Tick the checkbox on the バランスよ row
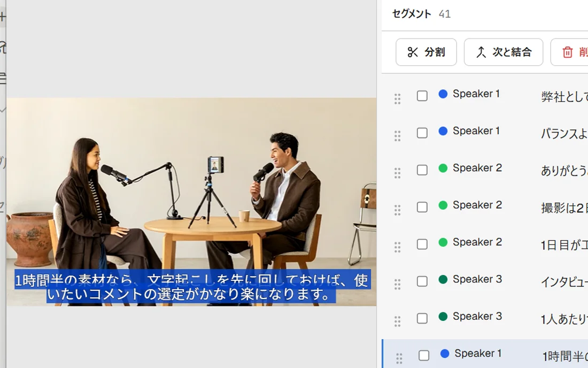The image size is (588, 368). pyautogui.click(x=422, y=133)
